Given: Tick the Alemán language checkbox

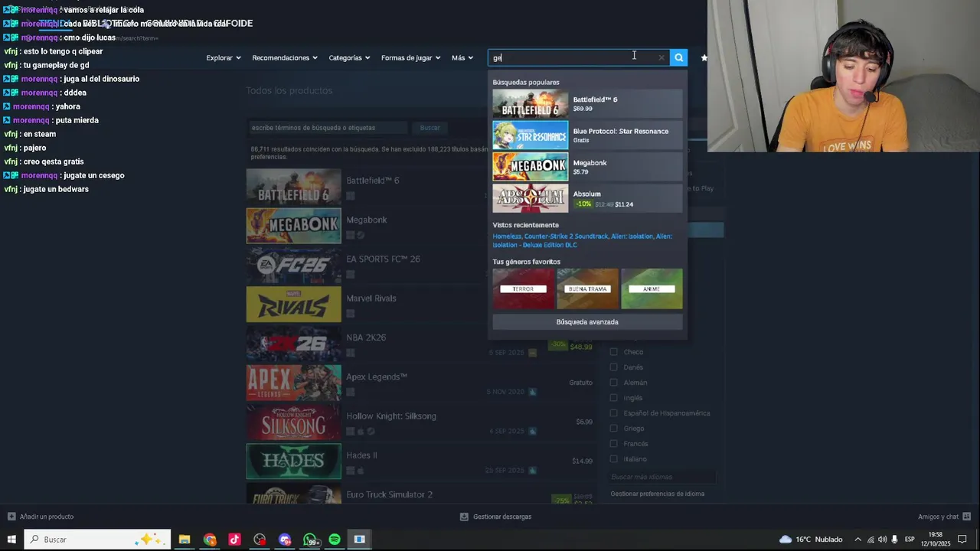Looking at the screenshot, I should tap(613, 383).
